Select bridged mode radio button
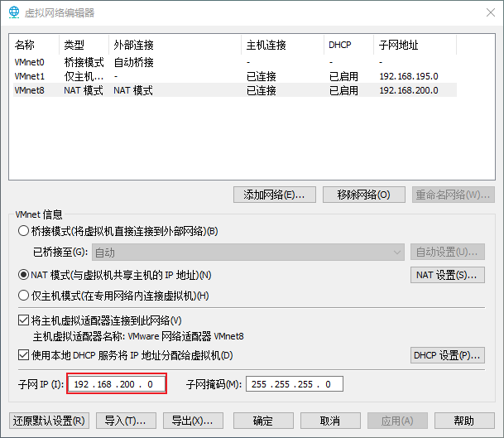This screenshot has width=504, height=438. click(23, 231)
